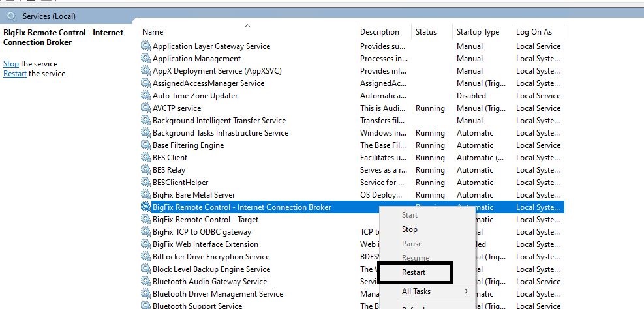
Task: Click the Resume entry in context menu
Action: click(x=416, y=257)
